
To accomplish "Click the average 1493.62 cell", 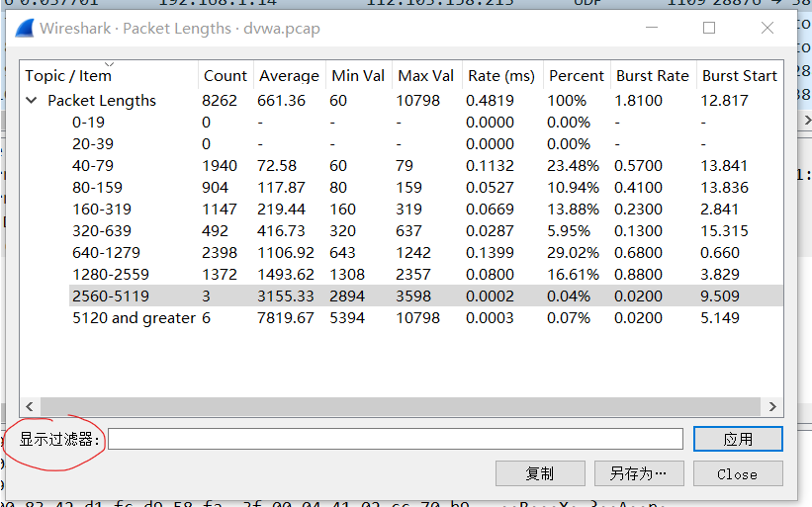I will (x=286, y=274).
